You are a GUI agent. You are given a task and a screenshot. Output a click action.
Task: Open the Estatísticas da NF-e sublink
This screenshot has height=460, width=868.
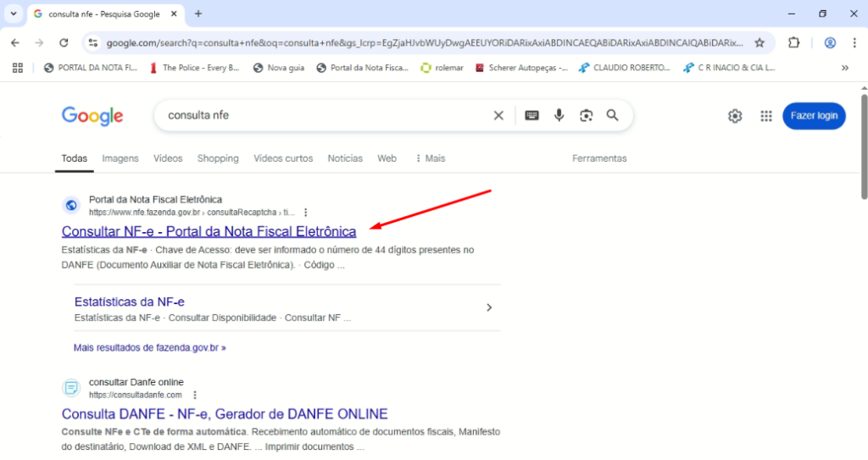[x=130, y=302]
